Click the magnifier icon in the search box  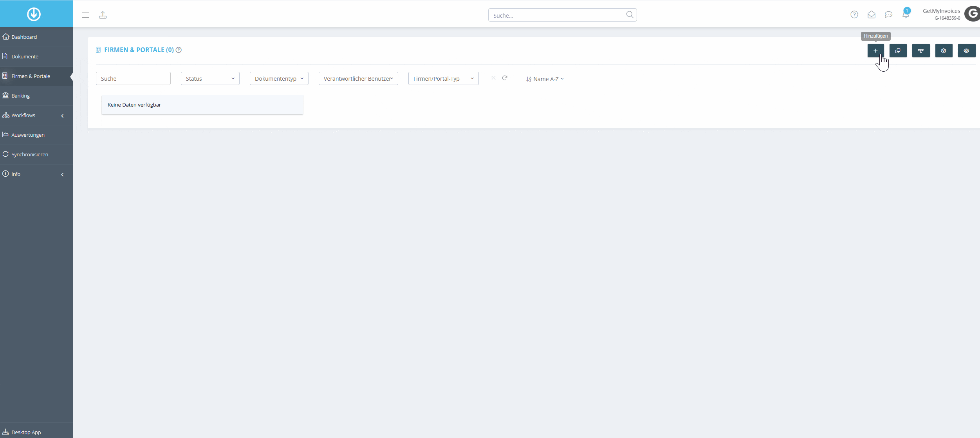[630, 15]
